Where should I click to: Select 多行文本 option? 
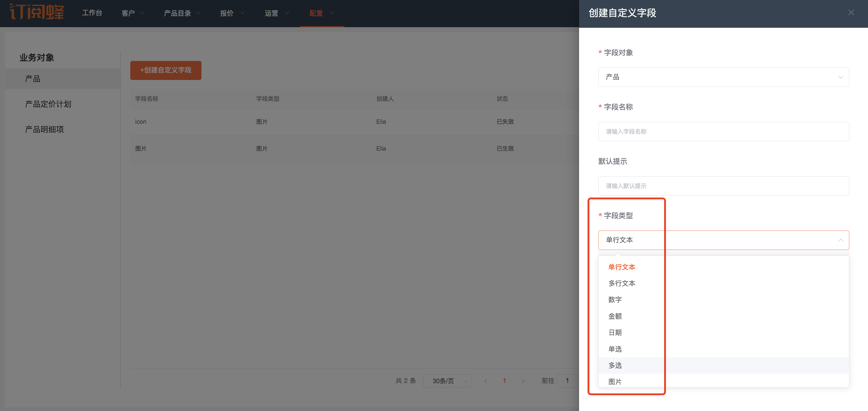click(622, 284)
